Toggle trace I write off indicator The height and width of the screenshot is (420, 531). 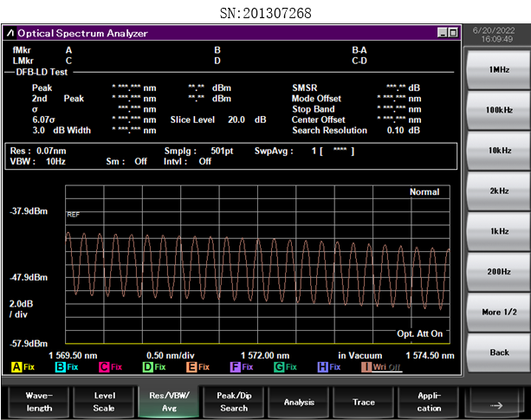tap(381, 367)
